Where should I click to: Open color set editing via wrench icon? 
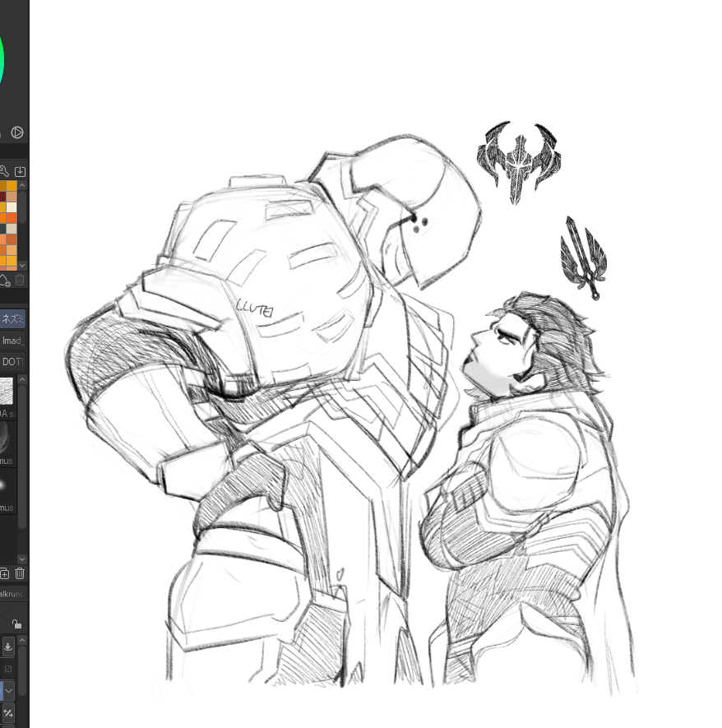4,171
